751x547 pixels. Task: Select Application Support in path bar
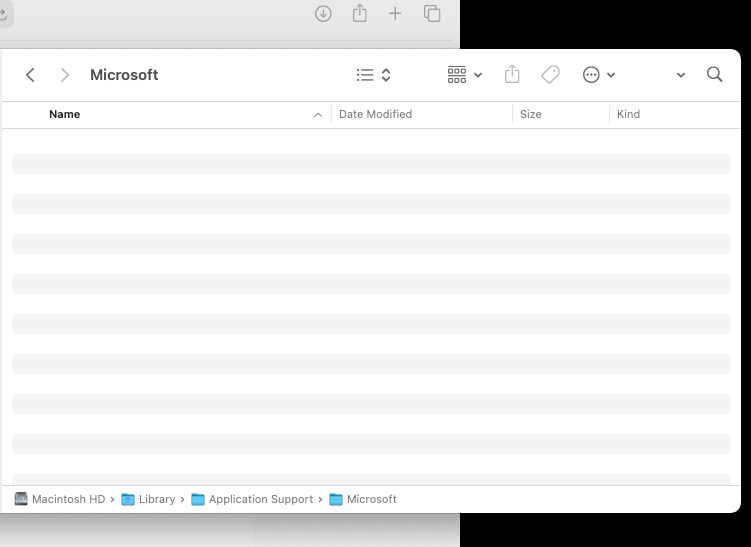[x=252, y=499]
